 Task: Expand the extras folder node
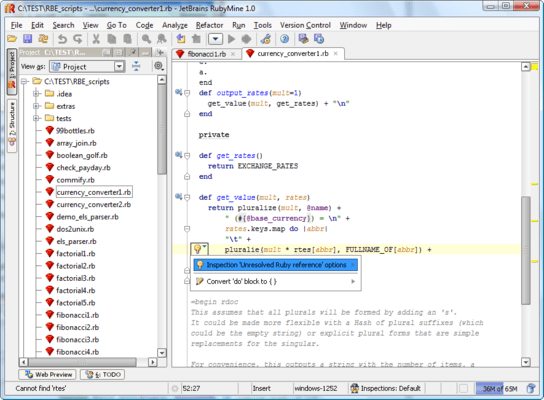(36, 106)
